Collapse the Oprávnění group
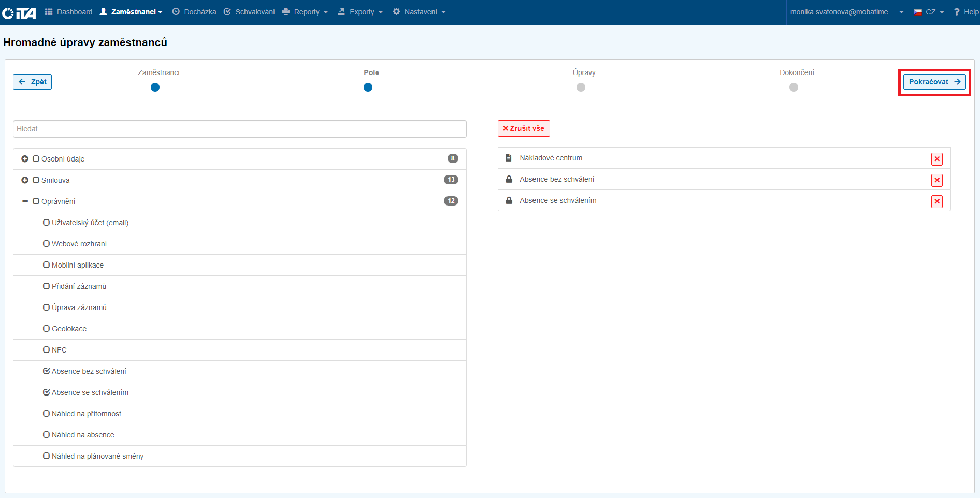Image resolution: width=980 pixels, height=498 pixels. click(x=25, y=201)
